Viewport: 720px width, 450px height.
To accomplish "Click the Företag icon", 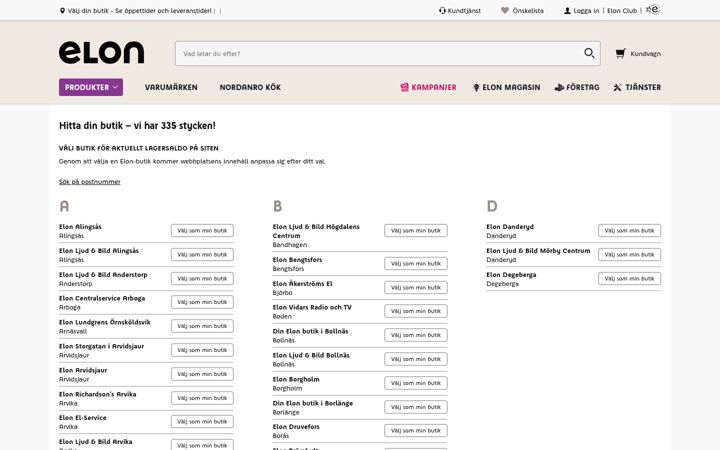I will (559, 87).
